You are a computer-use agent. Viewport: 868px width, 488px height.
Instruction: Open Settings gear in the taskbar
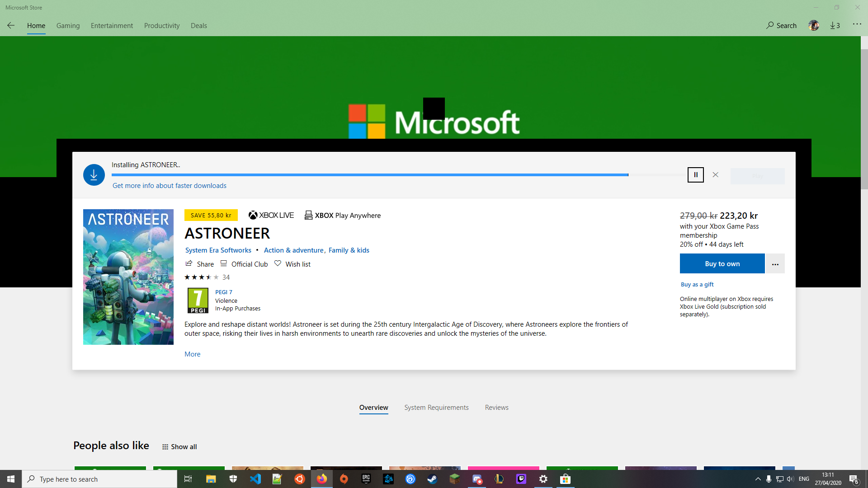tap(543, 479)
